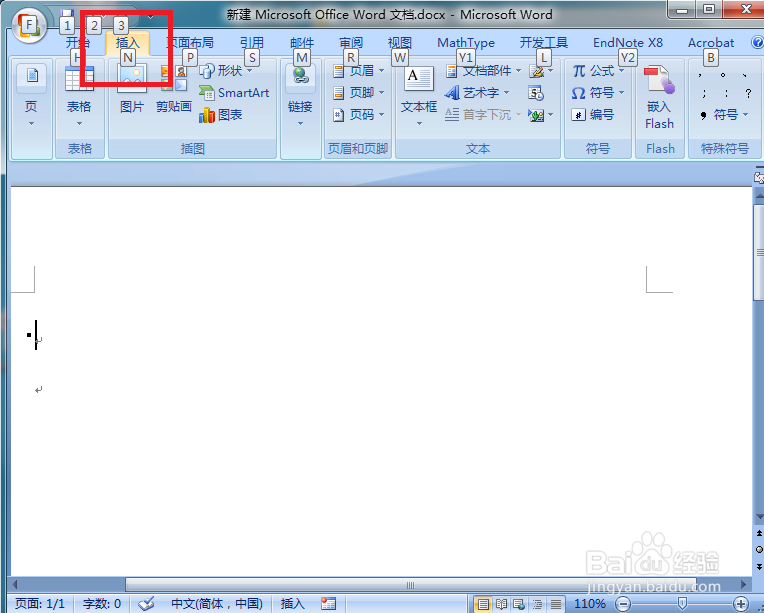Click the horizontal scrollbar thumb

(x=410, y=584)
